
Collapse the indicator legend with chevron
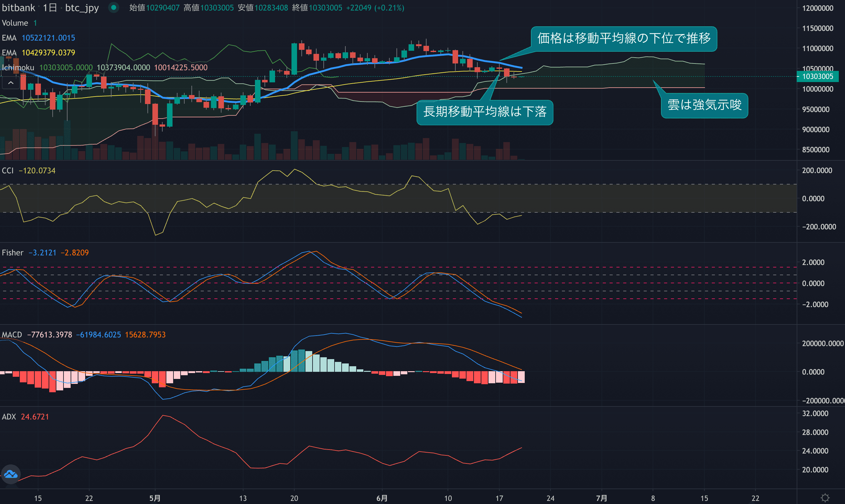click(x=11, y=83)
